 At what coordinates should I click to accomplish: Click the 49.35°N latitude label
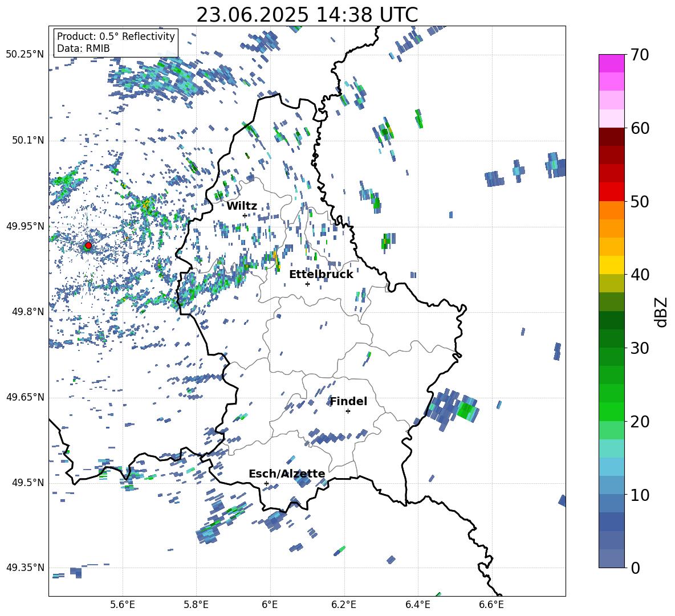point(25,568)
